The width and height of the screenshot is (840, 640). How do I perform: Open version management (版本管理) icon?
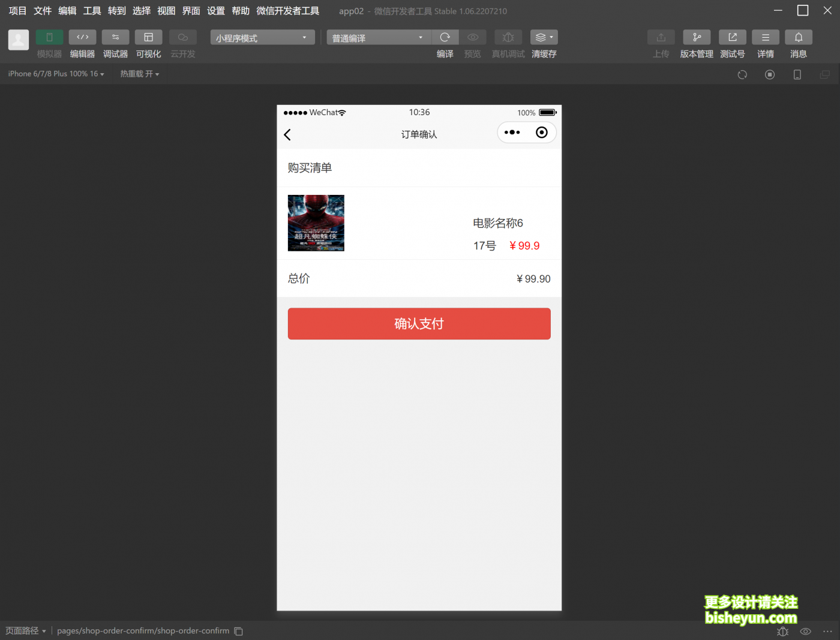click(697, 37)
